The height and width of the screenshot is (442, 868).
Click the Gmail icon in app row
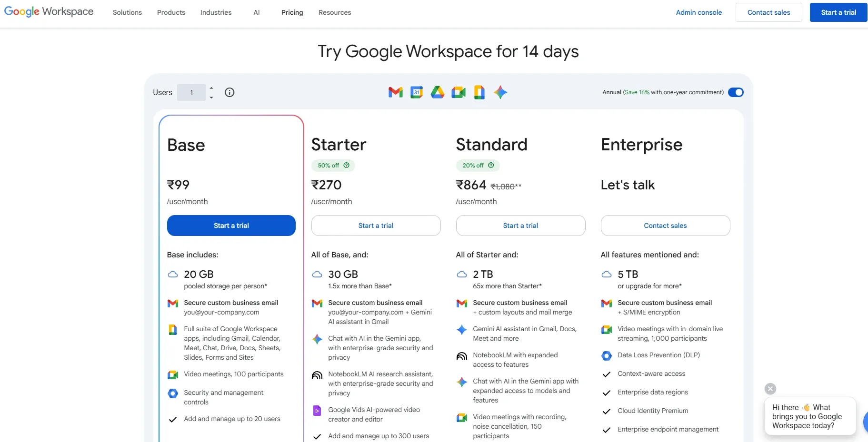396,92
